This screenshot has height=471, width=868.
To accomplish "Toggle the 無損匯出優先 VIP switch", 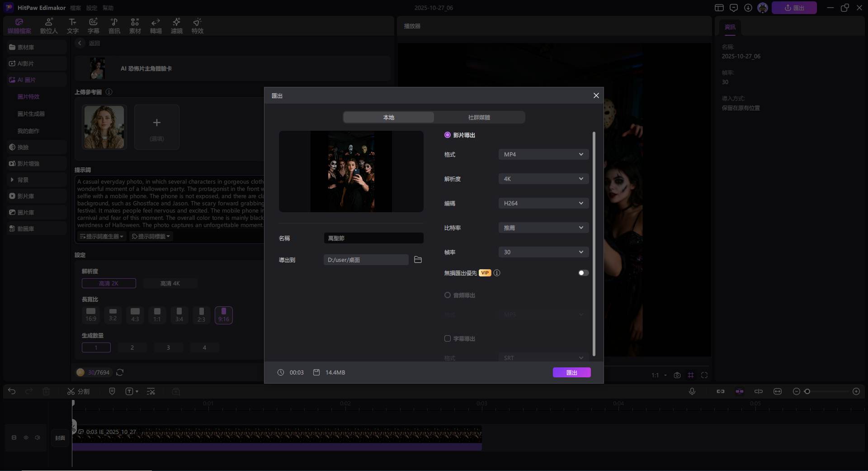I will click(583, 273).
